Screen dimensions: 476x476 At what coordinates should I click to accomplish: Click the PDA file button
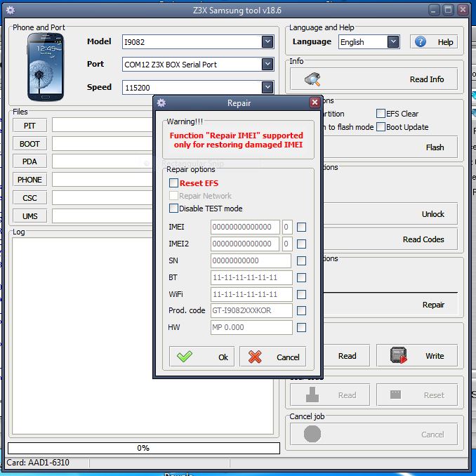point(29,161)
